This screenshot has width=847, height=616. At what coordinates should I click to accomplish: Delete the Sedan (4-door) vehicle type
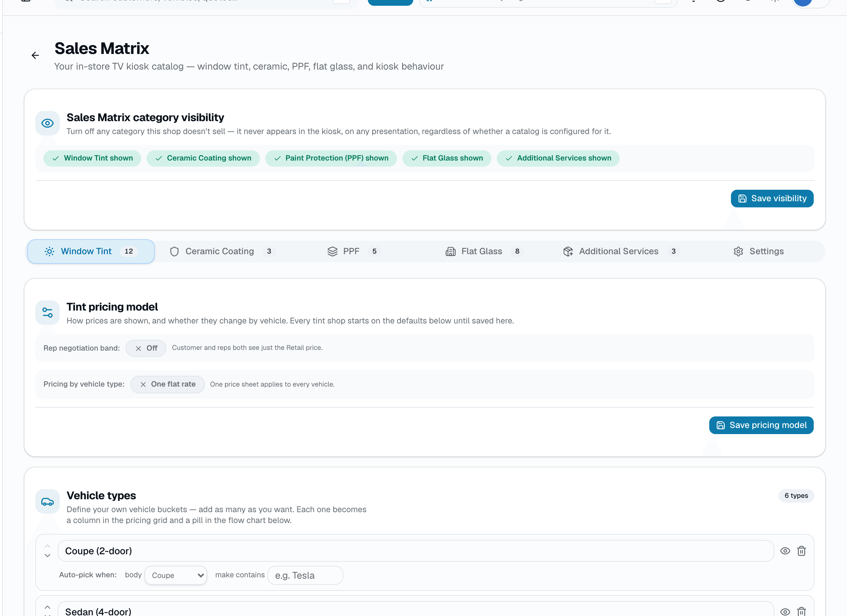pos(802,612)
